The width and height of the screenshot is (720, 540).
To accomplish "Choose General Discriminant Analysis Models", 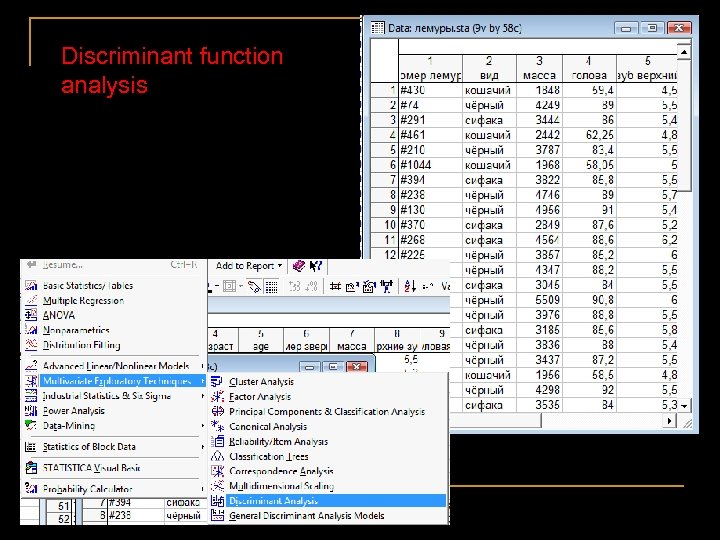I will point(306,516).
